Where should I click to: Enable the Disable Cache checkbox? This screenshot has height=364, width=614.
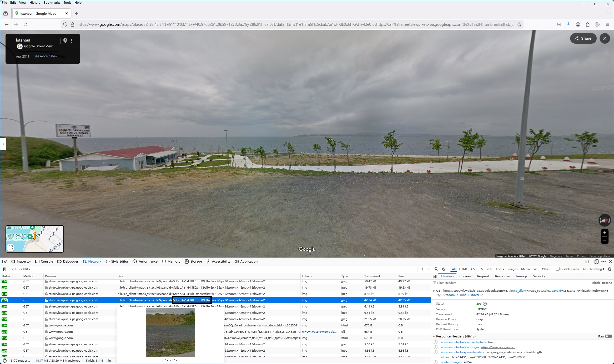pos(557,269)
